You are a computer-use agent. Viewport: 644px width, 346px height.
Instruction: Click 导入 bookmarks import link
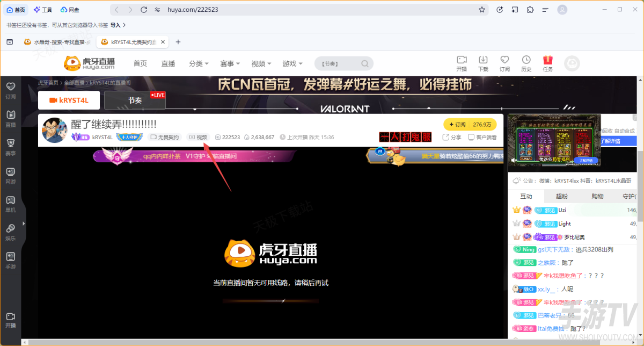(118, 25)
